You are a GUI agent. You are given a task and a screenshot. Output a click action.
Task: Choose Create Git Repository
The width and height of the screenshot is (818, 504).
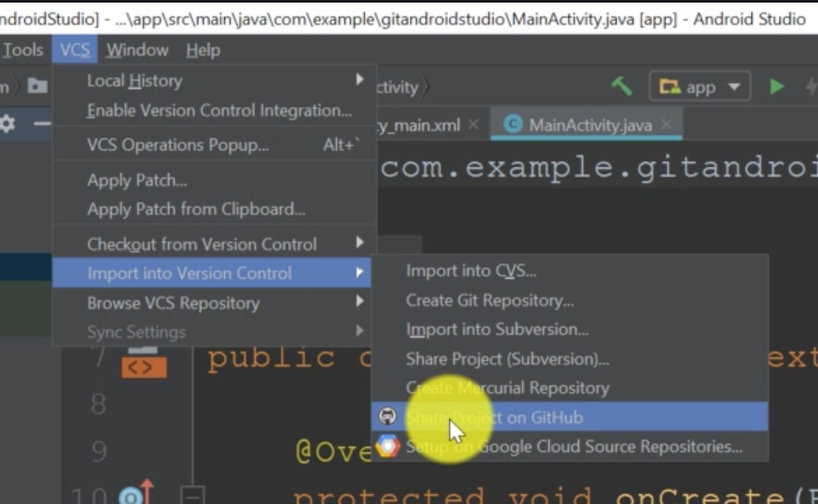(x=569, y=300)
